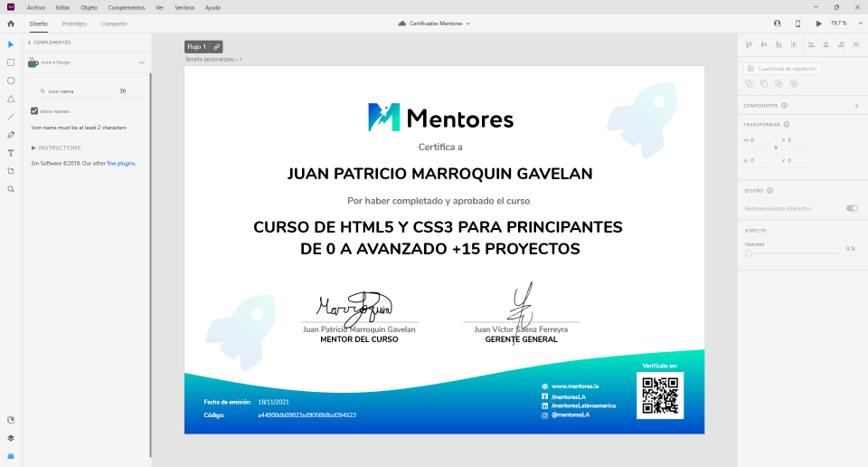Open the Editar menu
The height and width of the screenshot is (467, 868).
click(x=62, y=8)
